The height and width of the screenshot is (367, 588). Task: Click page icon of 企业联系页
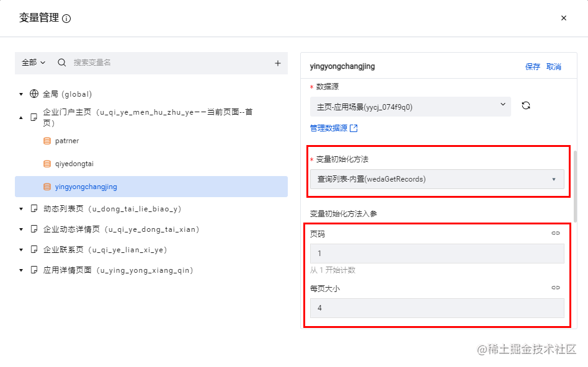[x=33, y=250]
